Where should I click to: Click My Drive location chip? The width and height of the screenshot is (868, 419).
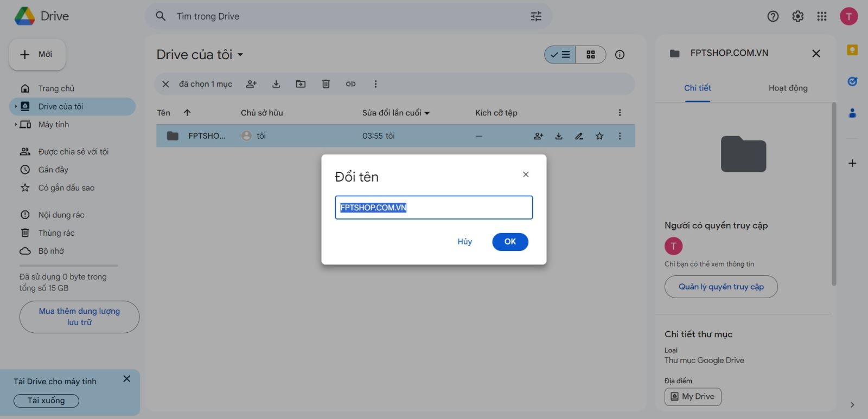[x=693, y=397]
